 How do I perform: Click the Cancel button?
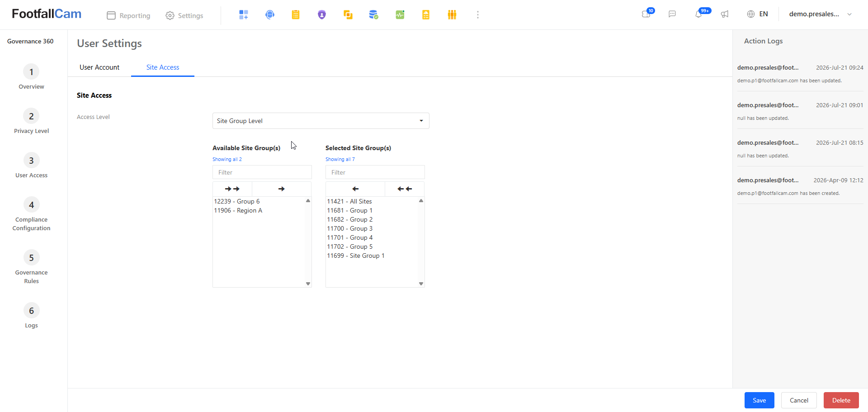click(799, 400)
